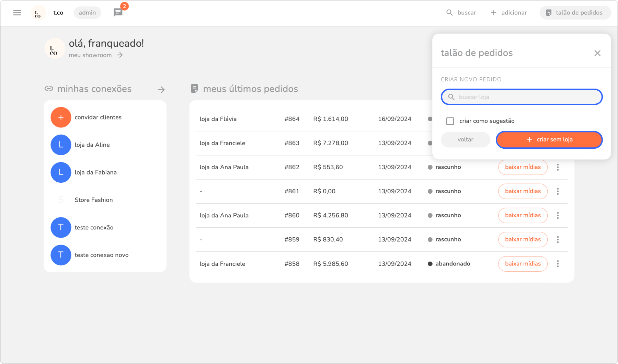
Task: Open options menu for order #862
Action: (x=558, y=167)
